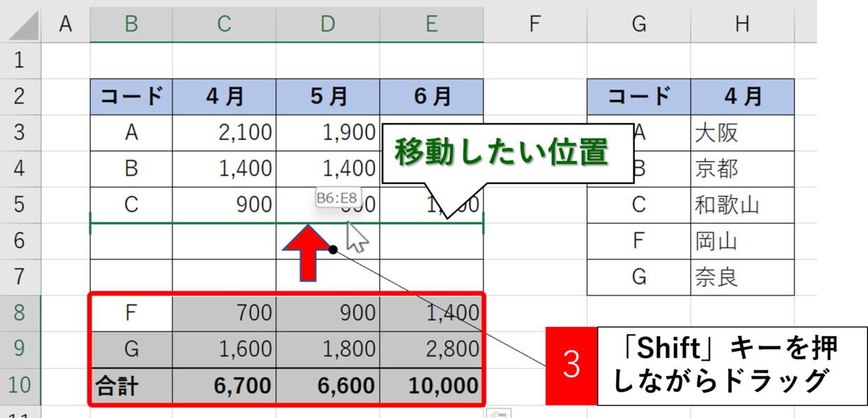Select row 8 header

(x=20, y=313)
